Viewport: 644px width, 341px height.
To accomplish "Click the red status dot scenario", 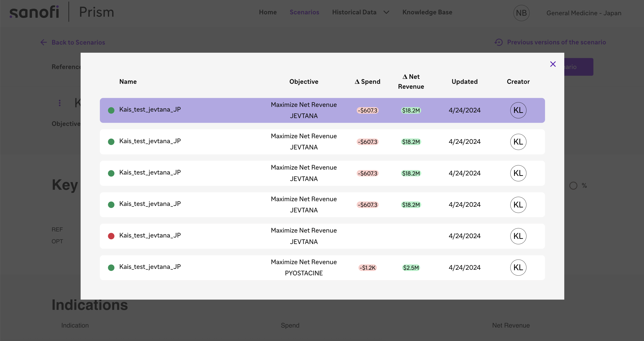I will pyautogui.click(x=111, y=236).
